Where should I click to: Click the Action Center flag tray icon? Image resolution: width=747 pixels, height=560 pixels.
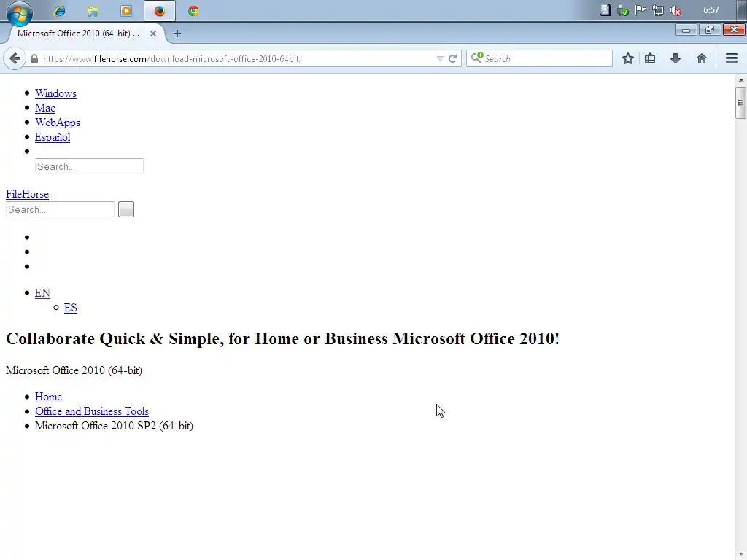click(640, 10)
